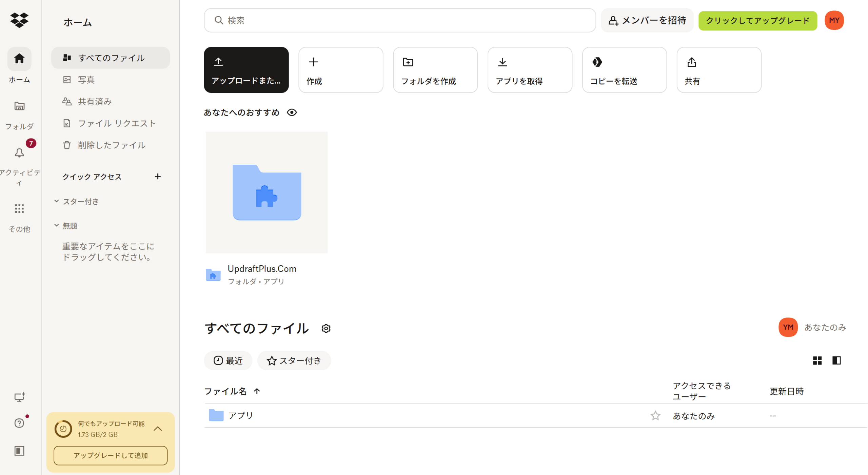The height and width of the screenshot is (475, 868).
Task: Toggle visibility eye for あなたへのおすすめ
Action: point(292,112)
